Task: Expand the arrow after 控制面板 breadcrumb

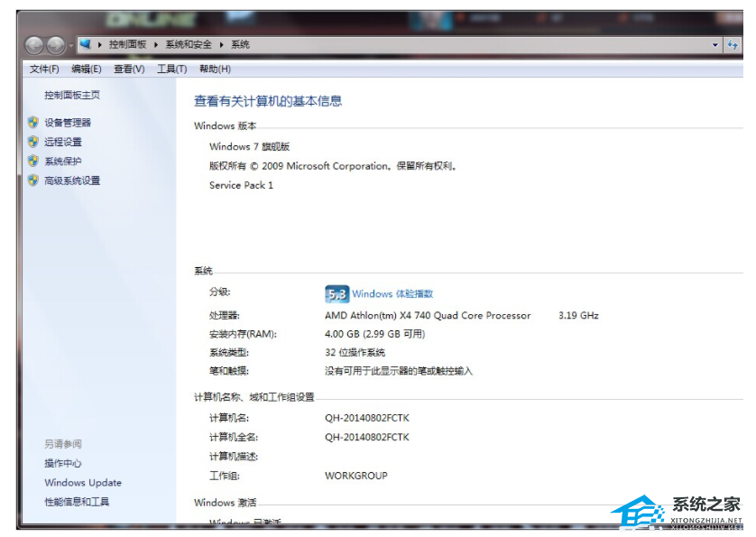Action: (x=155, y=44)
